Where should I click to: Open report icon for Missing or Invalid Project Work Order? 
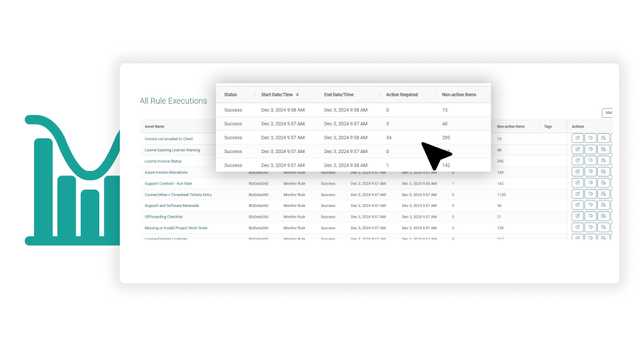[x=604, y=227]
